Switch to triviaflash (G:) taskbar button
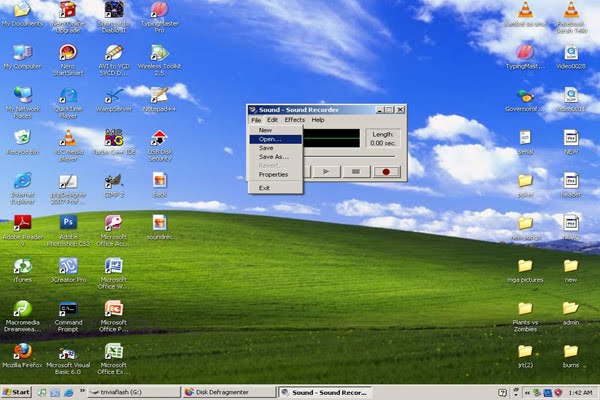 pyautogui.click(x=134, y=392)
